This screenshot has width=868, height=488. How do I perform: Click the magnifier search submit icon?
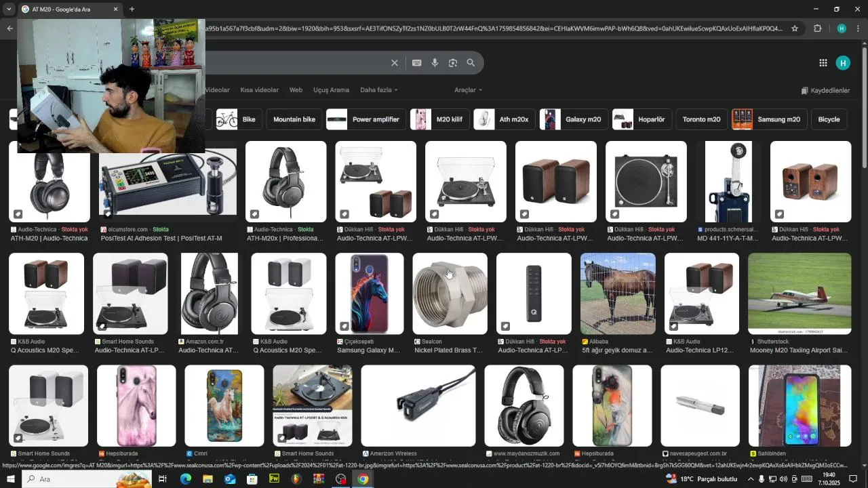point(471,63)
